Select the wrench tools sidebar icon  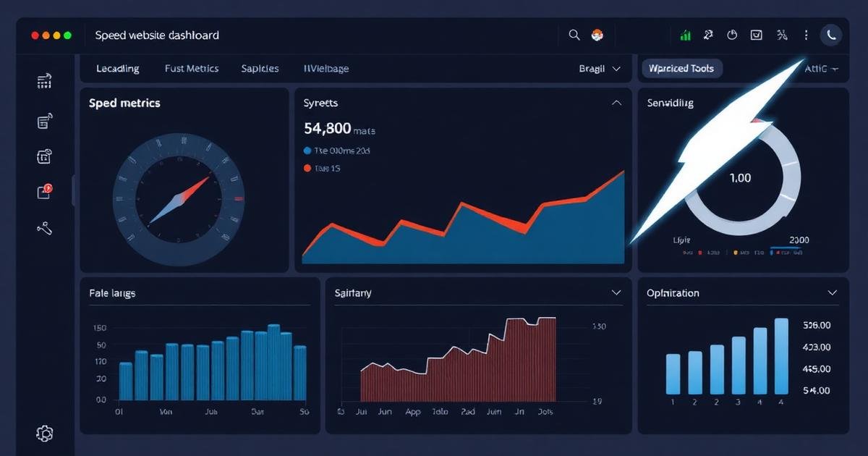pos(44,229)
